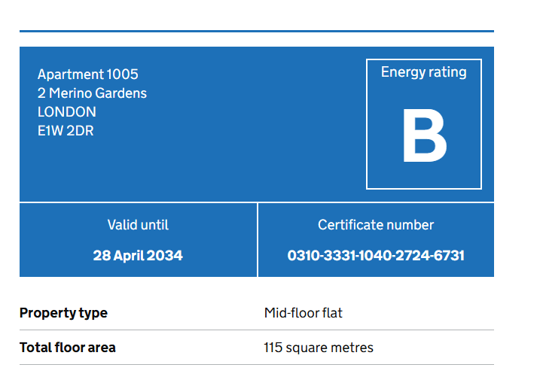This screenshot has height=392, width=540.
Task: Click the Certificate number label
Action: [376, 225]
